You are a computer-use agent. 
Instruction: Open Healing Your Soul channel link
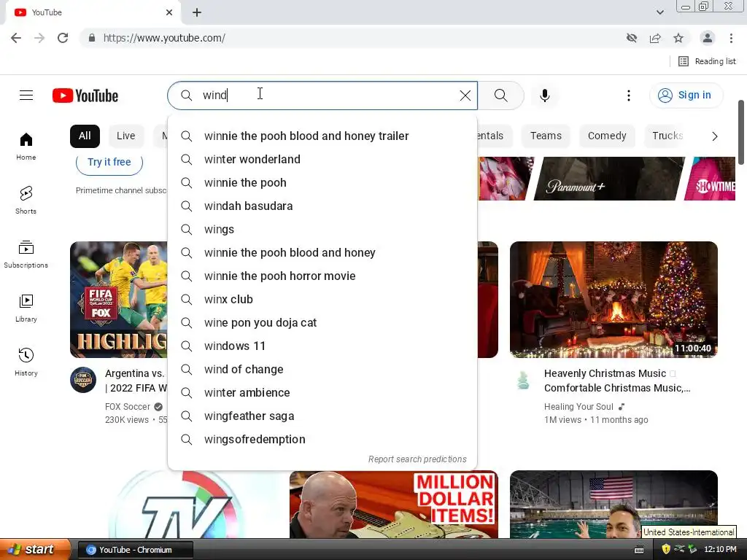click(x=578, y=407)
